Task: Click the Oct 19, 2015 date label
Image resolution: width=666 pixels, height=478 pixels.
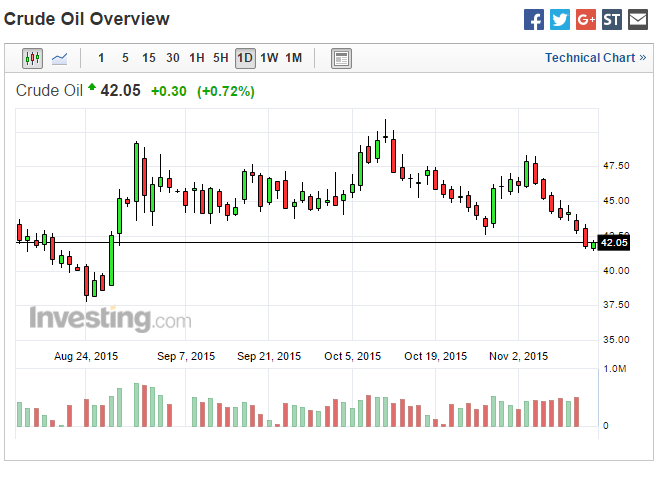Action: pyautogui.click(x=435, y=356)
